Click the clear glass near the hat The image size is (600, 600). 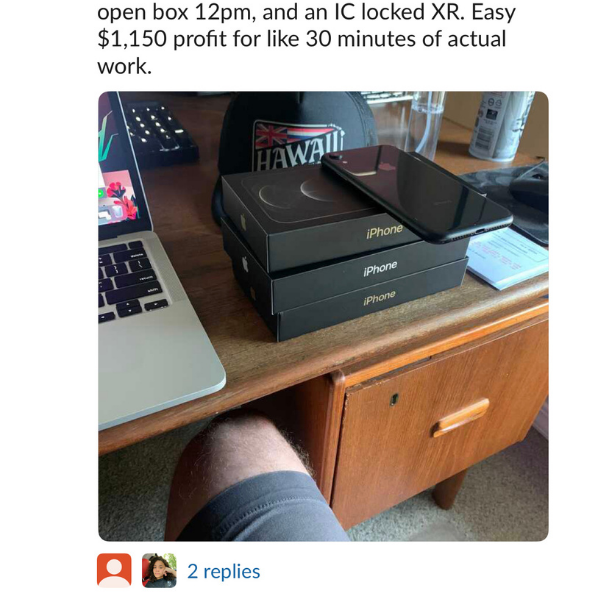point(424,123)
